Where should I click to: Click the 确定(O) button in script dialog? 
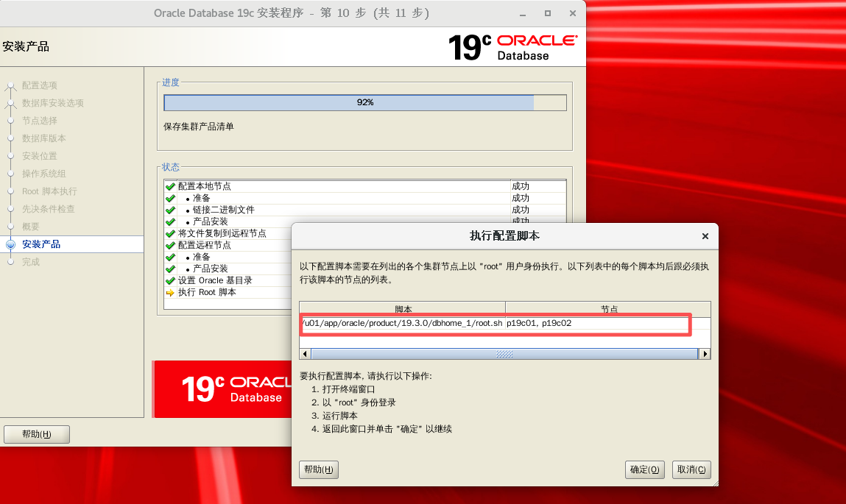[x=645, y=469]
